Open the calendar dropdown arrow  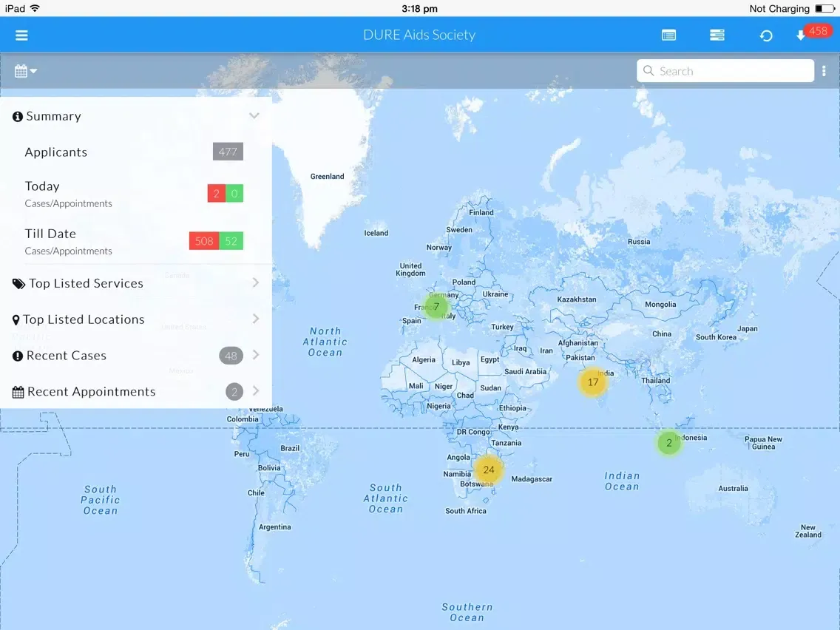pyautogui.click(x=33, y=71)
